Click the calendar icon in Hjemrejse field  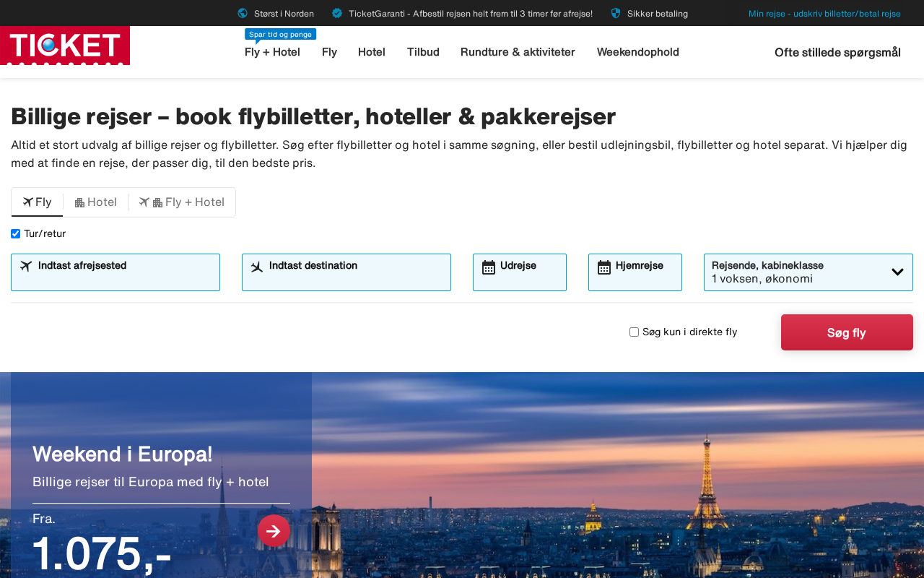(x=604, y=267)
